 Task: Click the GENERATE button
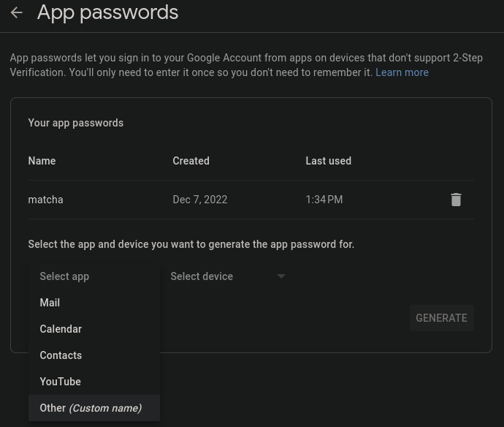pyautogui.click(x=441, y=318)
